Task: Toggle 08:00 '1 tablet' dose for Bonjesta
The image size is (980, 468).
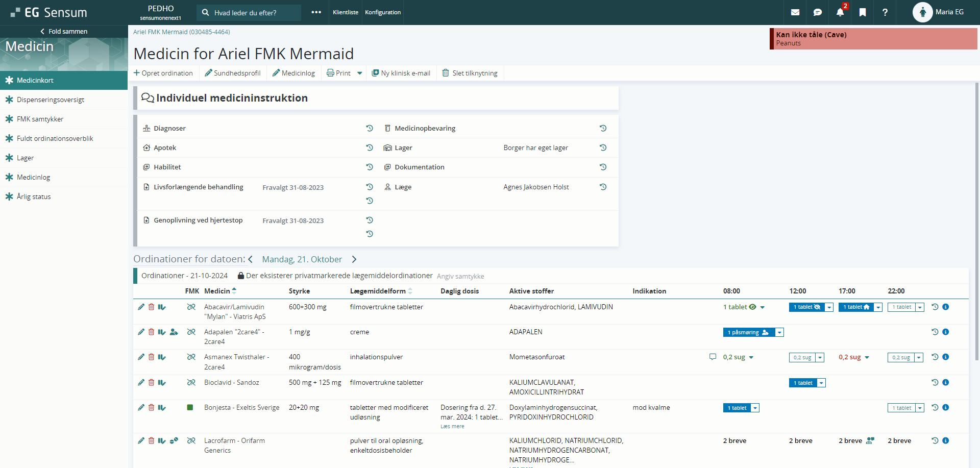Action: click(x=737, y=408)
